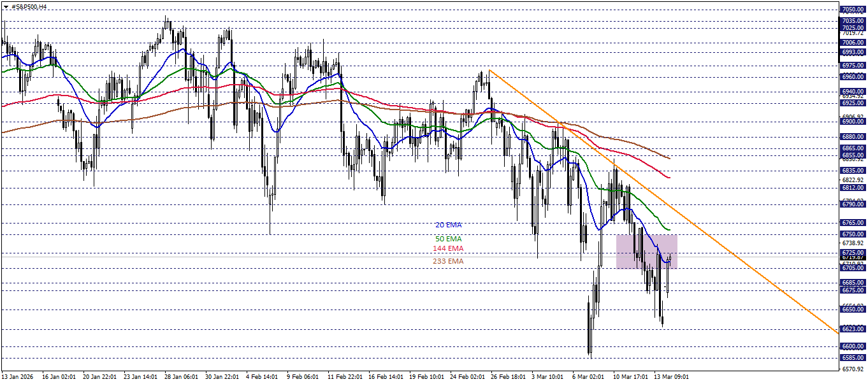Click the 6623.00 price level tag
Viewport: 868px width, 384px height.
click(x=853, y=329)
